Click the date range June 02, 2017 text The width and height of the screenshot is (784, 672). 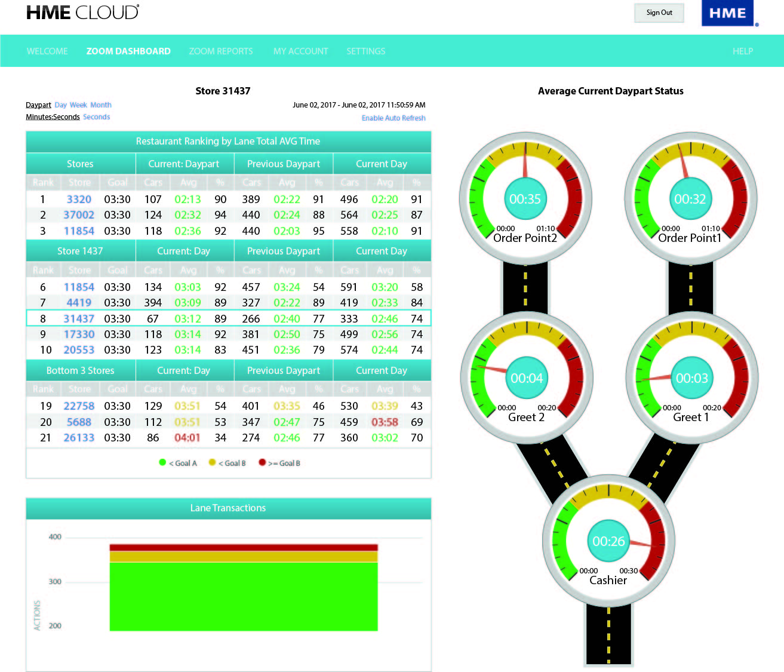[x=359, y=105]
